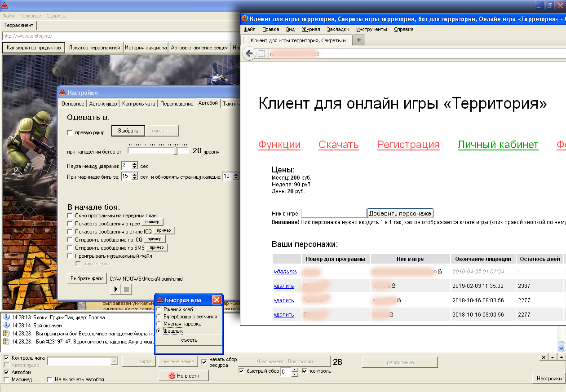566x392 pixels.
Task: Switch to the 'Контроль чата' settings tab
Action: (139, 104)
